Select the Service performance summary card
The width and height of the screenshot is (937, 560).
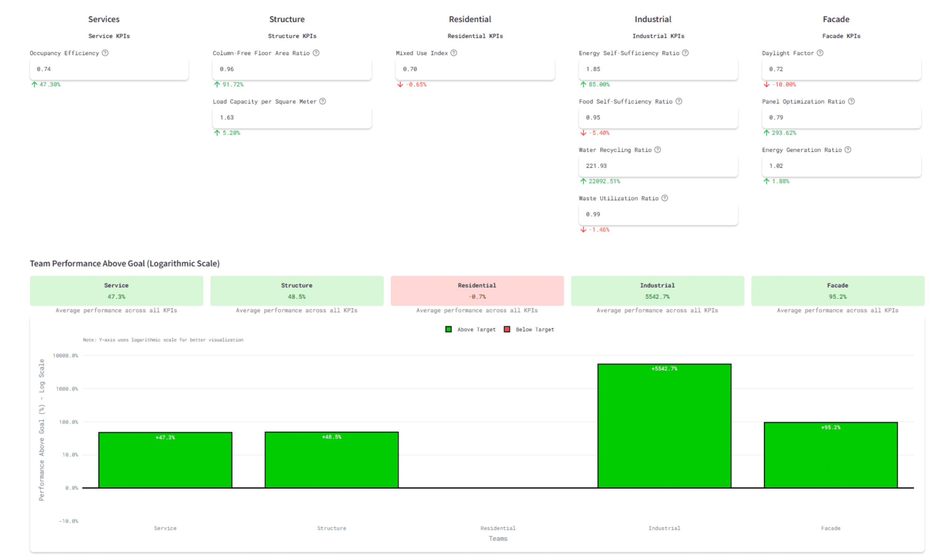[x=116, y=291]
